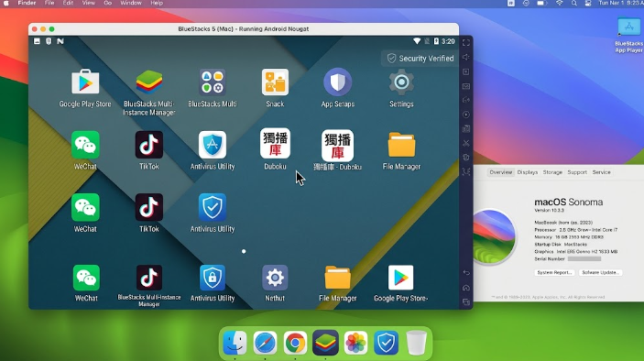Launch the Nethut gear app
Viewport: 644px width, 361px height.
pyautogui.click(x=275, y=278)
